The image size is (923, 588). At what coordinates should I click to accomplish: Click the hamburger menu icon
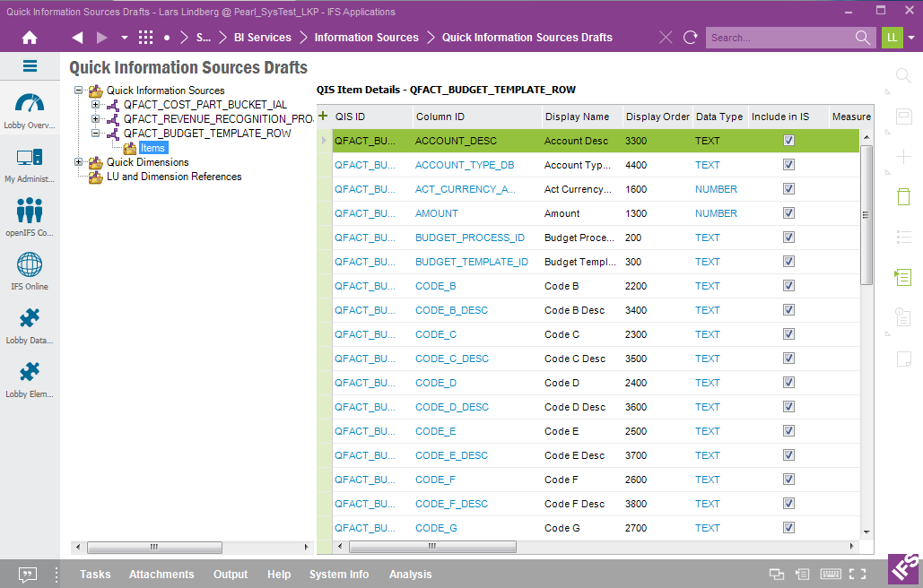(30, 66)
